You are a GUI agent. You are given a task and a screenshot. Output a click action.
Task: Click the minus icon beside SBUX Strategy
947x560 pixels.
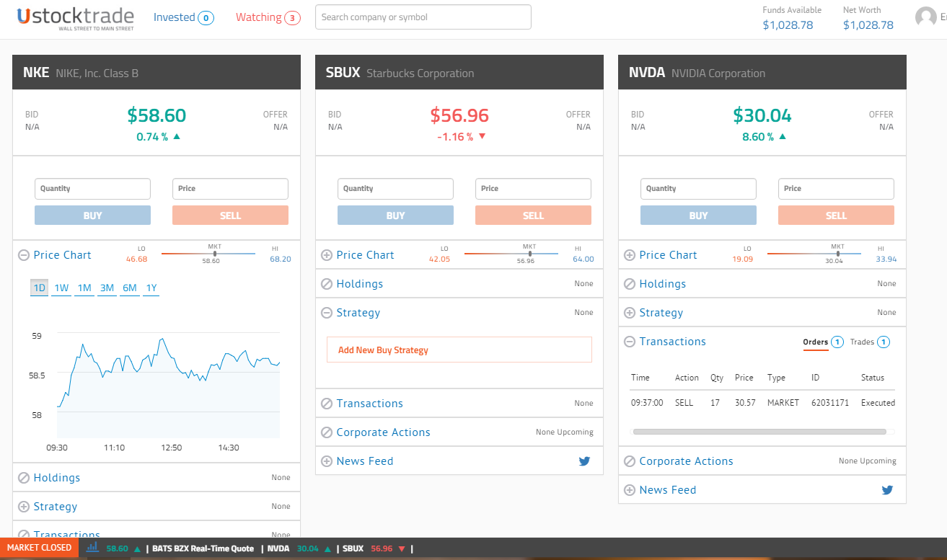click(327, 312)
